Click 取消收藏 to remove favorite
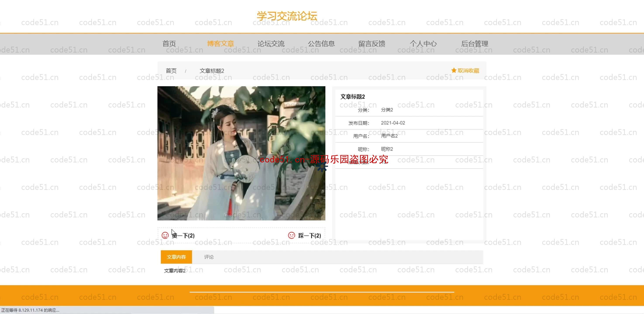644x314 pixels. click(x=468, y=71)
